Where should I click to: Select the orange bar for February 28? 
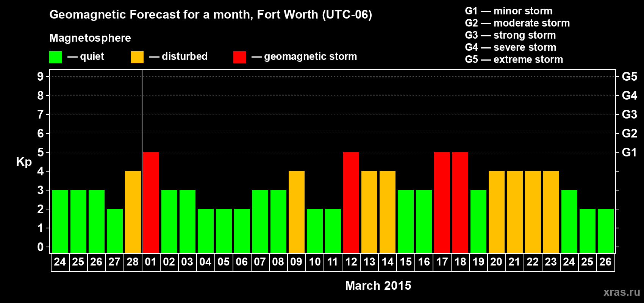133,212
